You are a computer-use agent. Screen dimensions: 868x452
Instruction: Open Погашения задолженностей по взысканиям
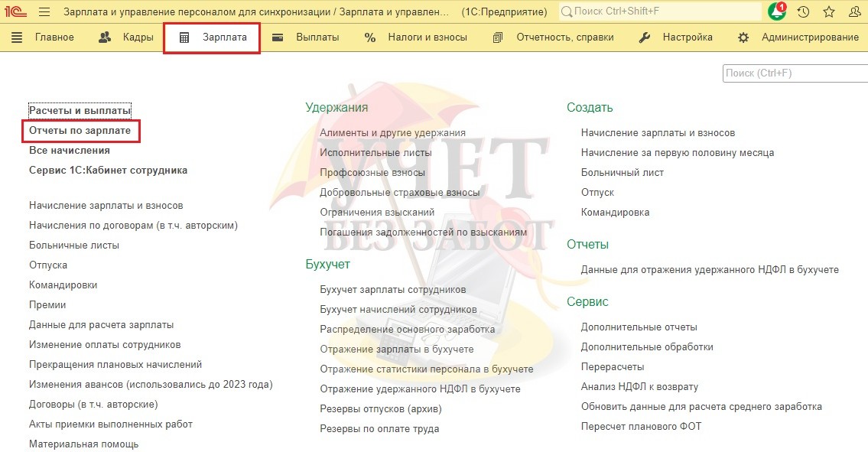424,232
